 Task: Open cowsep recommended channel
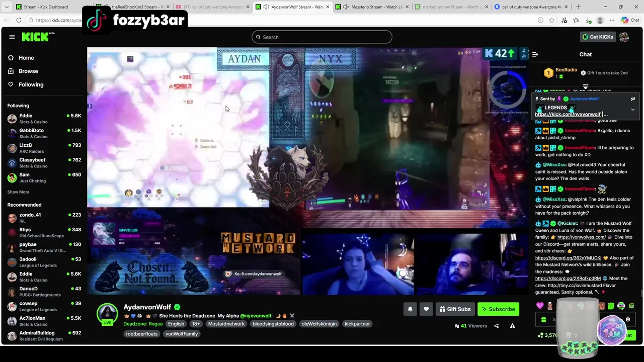[44, 306]
